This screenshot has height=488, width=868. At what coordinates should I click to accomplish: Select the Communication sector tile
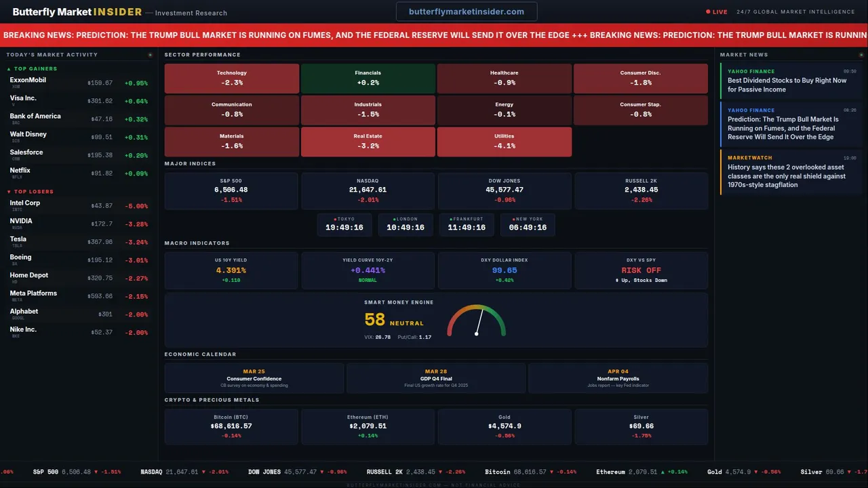point(232,110)
